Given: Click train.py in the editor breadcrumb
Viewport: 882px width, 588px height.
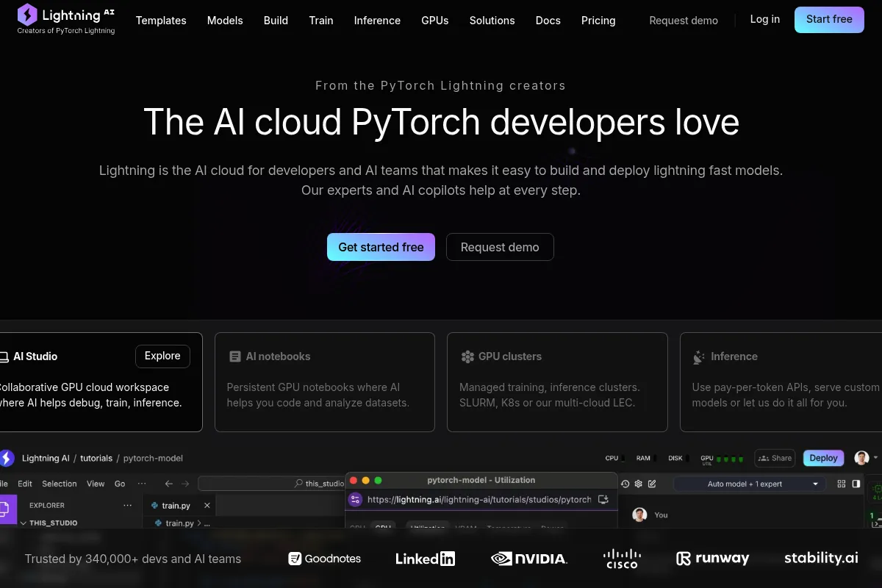Looking at the screenshot, I should (x=179, y=523).
